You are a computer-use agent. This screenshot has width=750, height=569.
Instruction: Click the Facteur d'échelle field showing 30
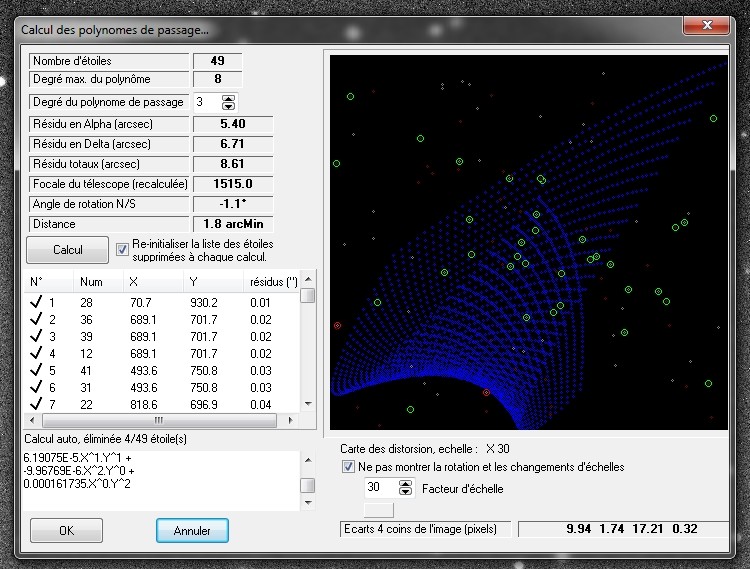point(381,487)
